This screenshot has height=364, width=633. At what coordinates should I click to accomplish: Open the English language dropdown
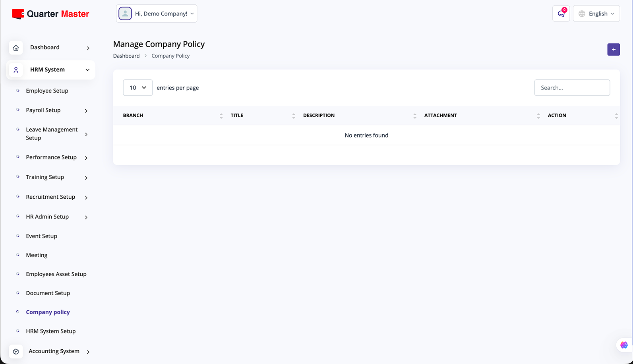[596, 14]
